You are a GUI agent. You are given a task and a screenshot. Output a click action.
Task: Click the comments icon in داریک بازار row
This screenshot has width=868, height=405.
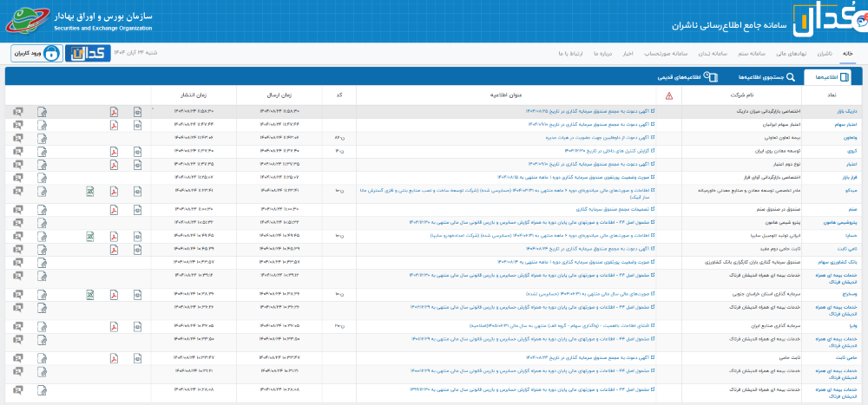tap(18, 112)
